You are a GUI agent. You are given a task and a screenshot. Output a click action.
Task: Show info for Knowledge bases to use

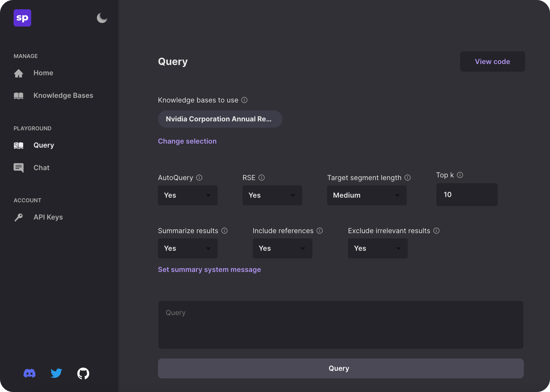point(244,100)
